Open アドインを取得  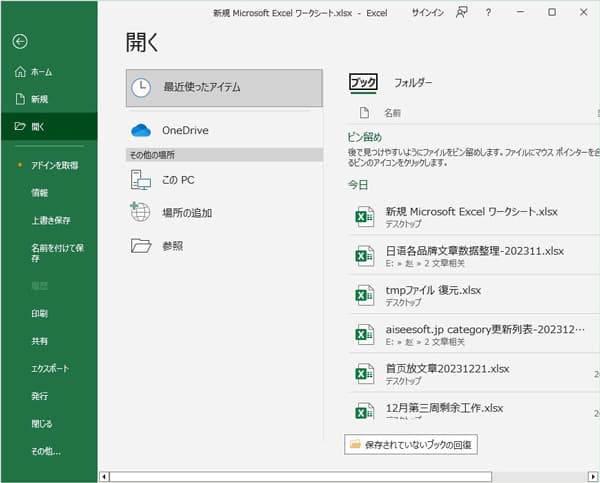55,165
